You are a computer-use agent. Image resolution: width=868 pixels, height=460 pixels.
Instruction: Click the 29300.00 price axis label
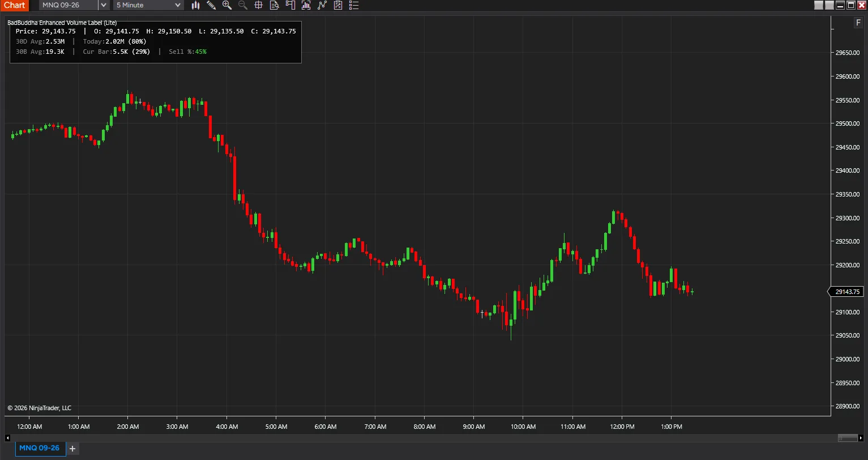click(x=848, y=218)
